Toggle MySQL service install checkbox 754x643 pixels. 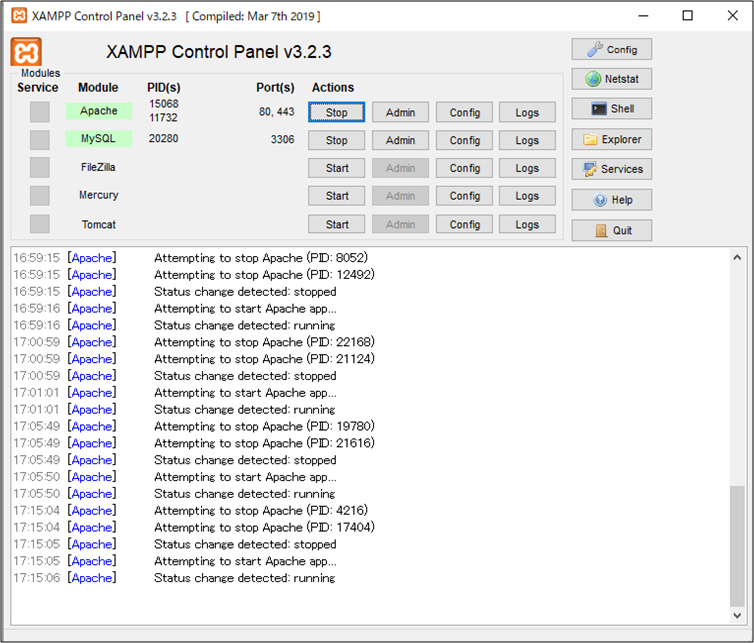pos(40,140)
